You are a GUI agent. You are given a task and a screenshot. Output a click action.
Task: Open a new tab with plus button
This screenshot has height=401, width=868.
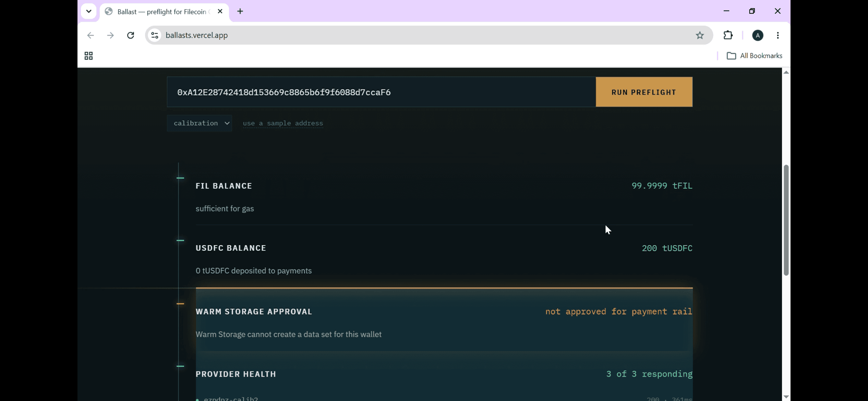click(240, 12)
